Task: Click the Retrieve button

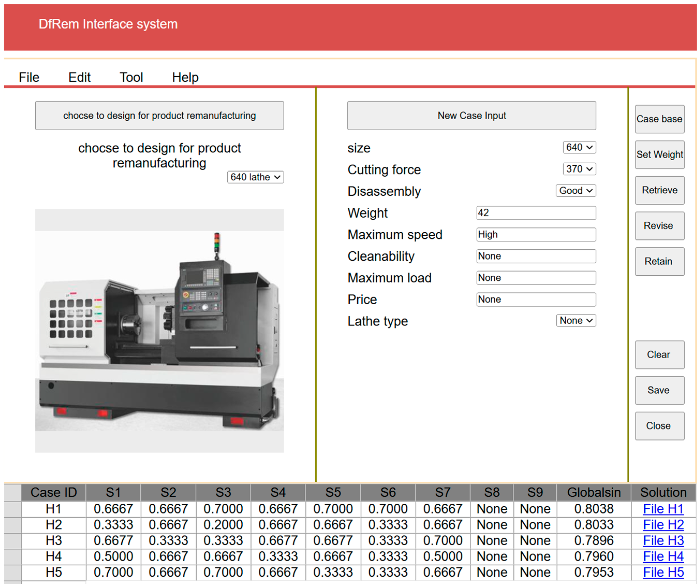Action: pyautogui.click(x=660, y=190)
